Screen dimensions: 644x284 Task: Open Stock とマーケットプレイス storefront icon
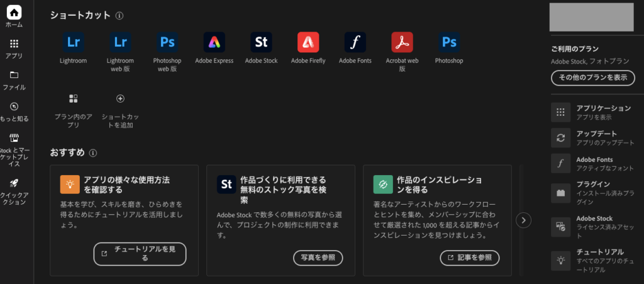[14, 138]
